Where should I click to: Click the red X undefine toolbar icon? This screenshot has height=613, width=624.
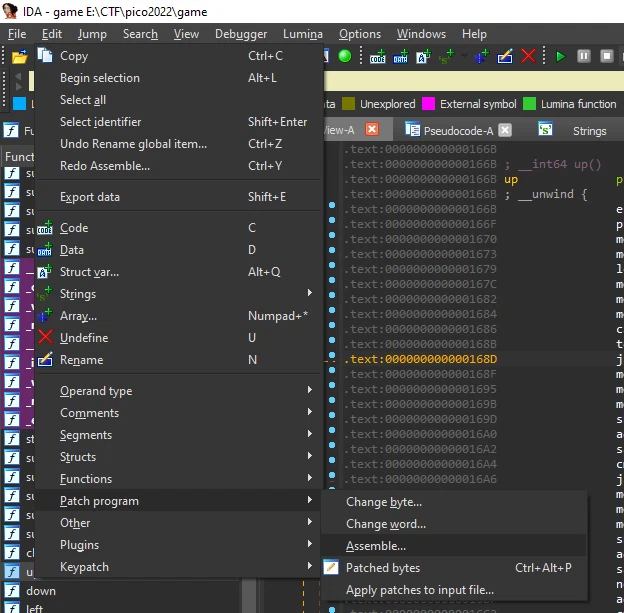pos(528,56)
